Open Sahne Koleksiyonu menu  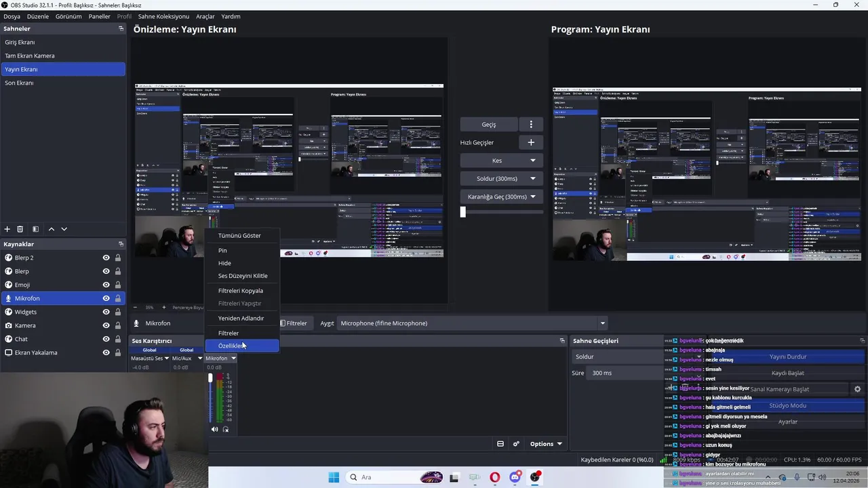163,16
